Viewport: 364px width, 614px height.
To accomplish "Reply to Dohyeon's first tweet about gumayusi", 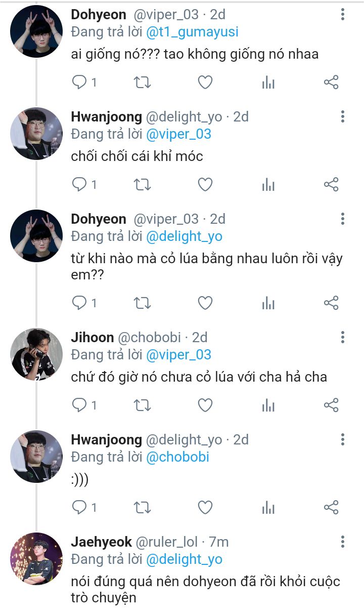I will pyautogui.click(x=79, y=82).
